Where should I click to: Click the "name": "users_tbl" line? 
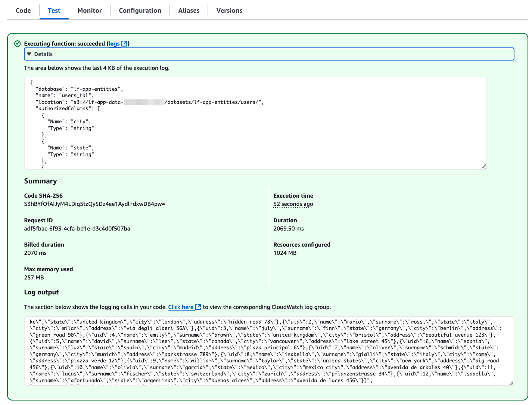pyautogui.click(x=65, y=96)
